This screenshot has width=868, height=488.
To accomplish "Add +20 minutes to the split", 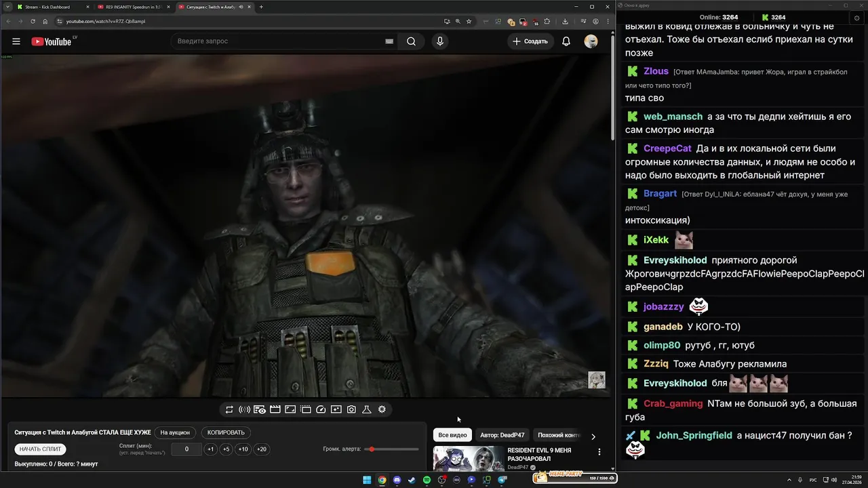I will point(261,449).
